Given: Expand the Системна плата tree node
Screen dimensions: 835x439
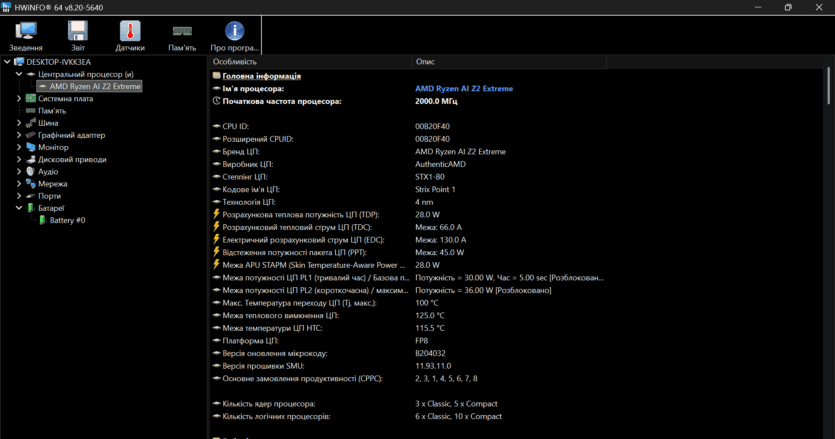Looking at the screenshot, I should coord(19,98).
